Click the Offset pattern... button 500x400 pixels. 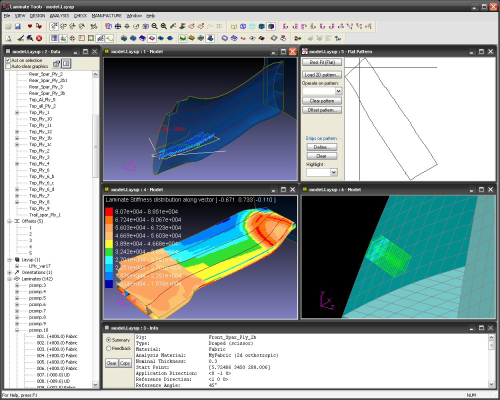pos(322,110)
